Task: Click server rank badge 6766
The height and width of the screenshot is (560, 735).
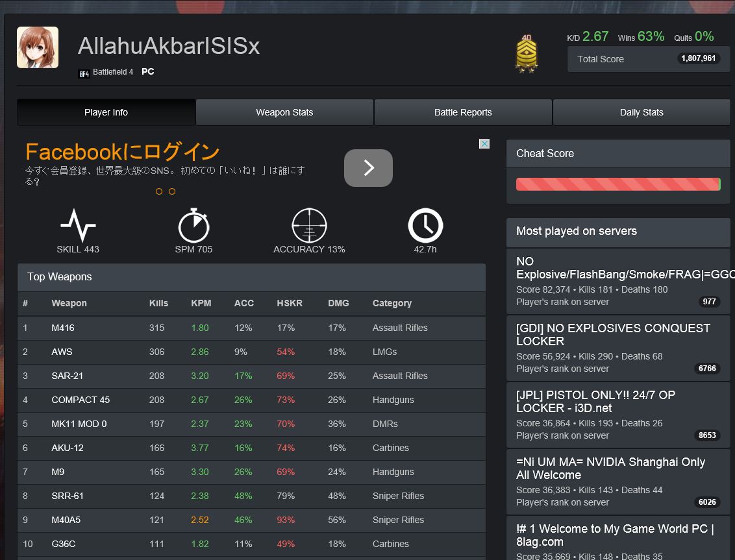Action: 707,369
